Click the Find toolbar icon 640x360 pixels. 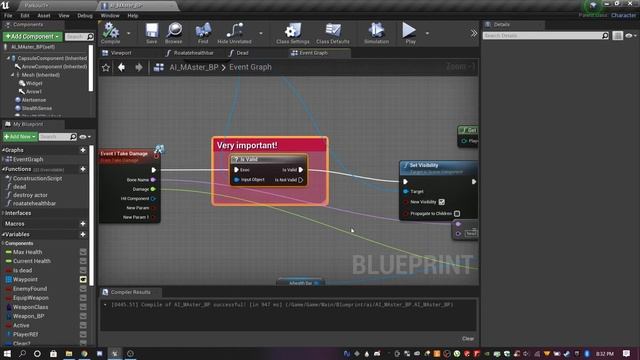(203, 33)
